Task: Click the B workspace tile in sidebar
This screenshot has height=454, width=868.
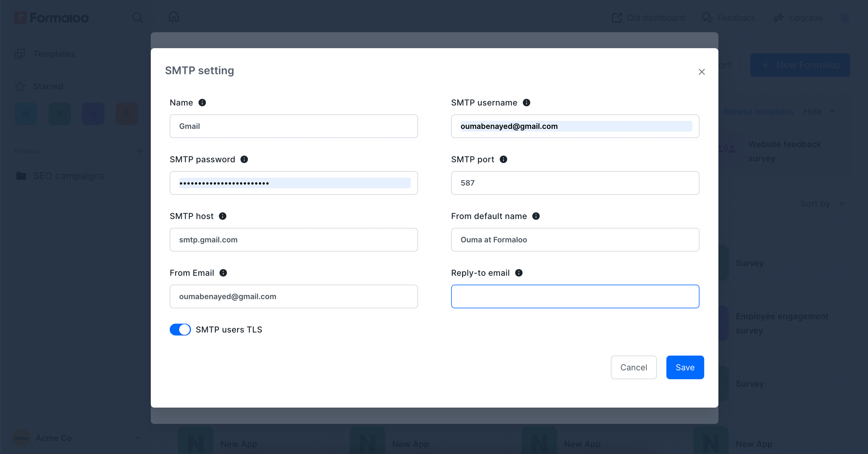Action: click(x=127, y=114)
